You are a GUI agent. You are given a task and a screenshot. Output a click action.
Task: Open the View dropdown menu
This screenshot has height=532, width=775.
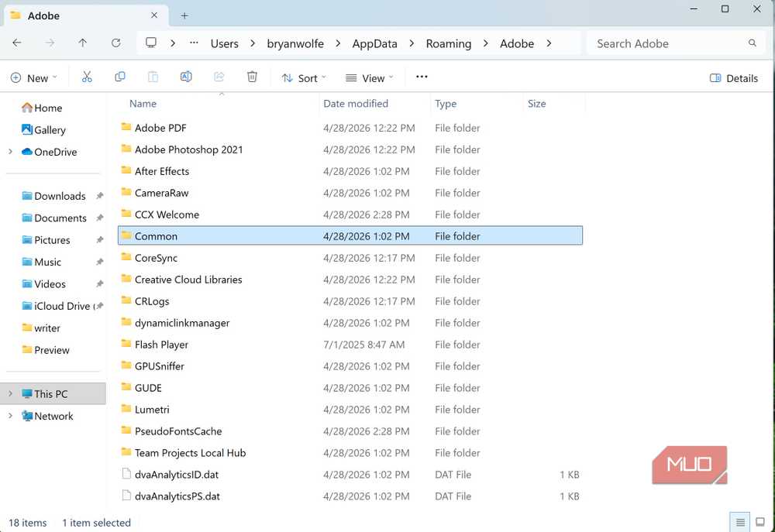click(369, 78)
